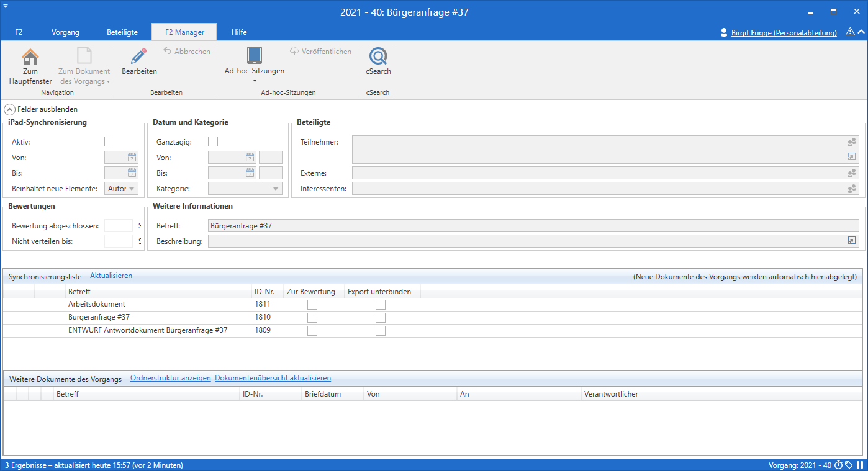The width and height of the screenshot is (868, 471).
Task: Switch to the Vorgang tab
Action: (65, 32)
